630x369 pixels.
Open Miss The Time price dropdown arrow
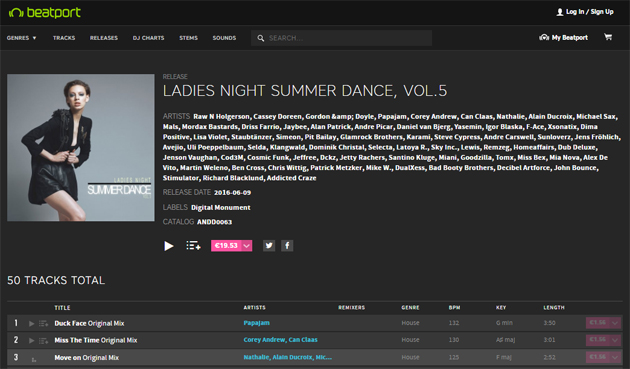point(615,340)
